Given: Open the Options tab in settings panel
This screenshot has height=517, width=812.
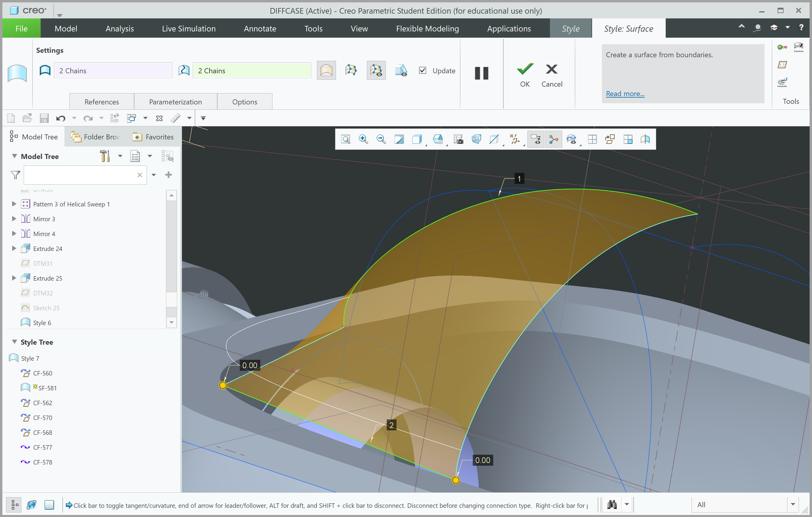Looking at the screenshot, I should pos(244,101).
